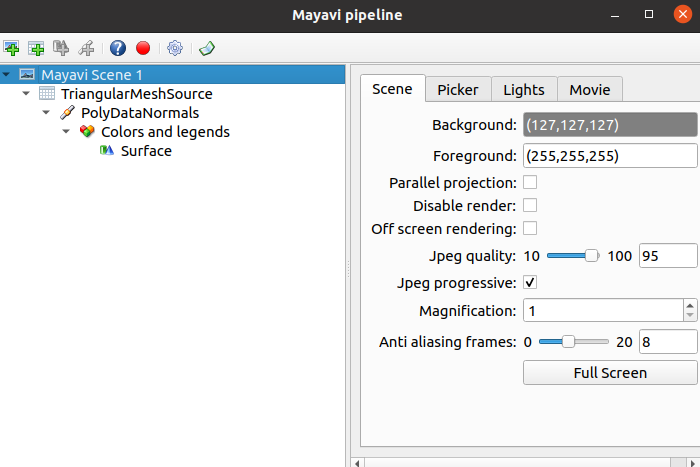Collapse the TriangularMeshSource tree node
Screen dimensions: 700x467
(x=26, y=94)
